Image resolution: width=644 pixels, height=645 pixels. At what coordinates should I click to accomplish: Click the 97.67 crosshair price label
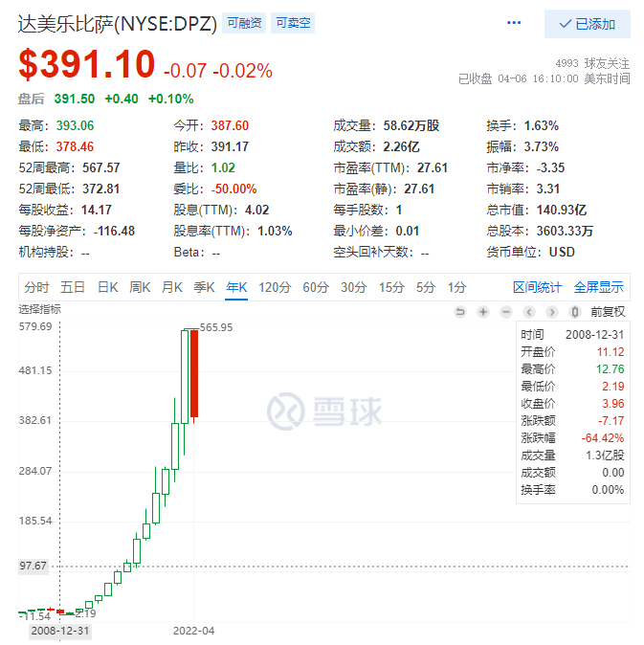pyautogui.click(x=33, y=566)
